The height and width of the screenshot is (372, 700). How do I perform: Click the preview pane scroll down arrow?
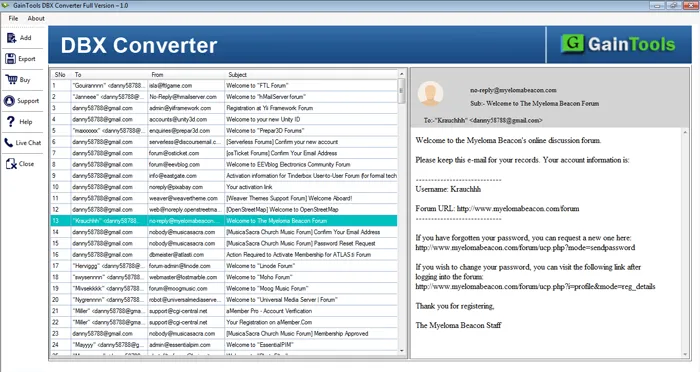coord(685,354)
